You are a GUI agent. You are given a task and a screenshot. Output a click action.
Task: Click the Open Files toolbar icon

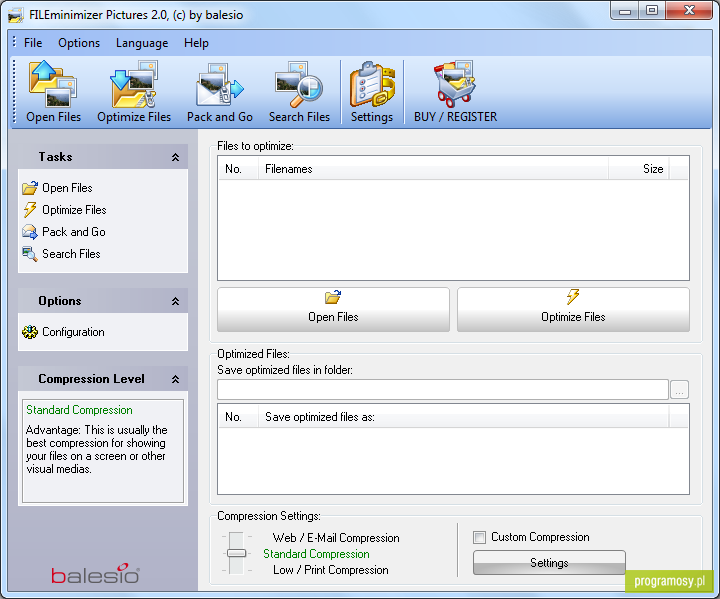[x=53, y=84]
